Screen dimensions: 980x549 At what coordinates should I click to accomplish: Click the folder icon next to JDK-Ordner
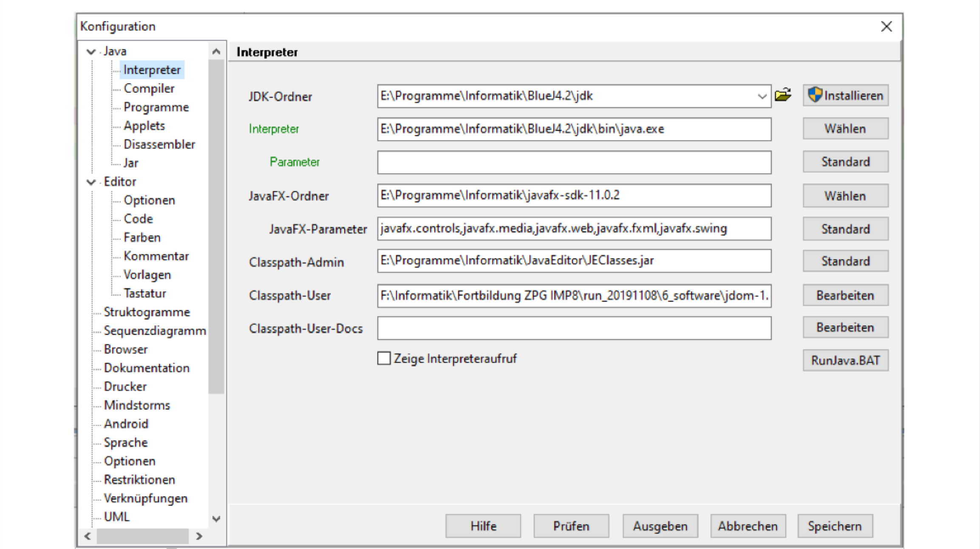[x=783, y=95]
